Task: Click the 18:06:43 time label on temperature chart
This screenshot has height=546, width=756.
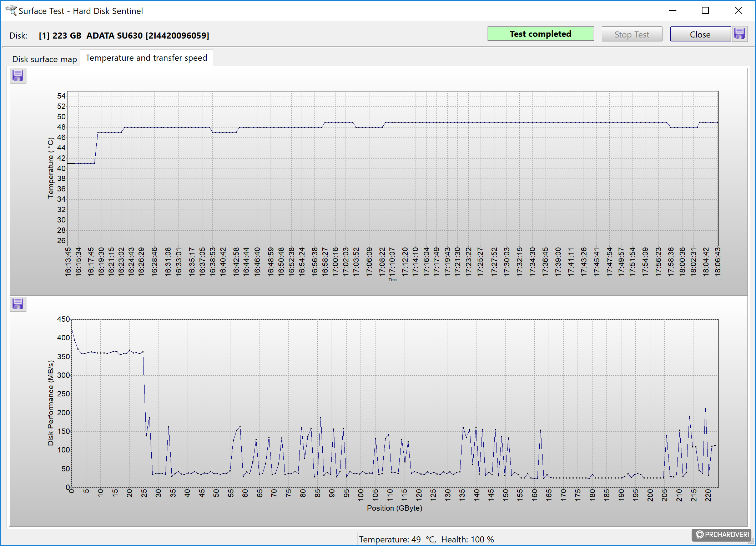Action: click(717, 261)
